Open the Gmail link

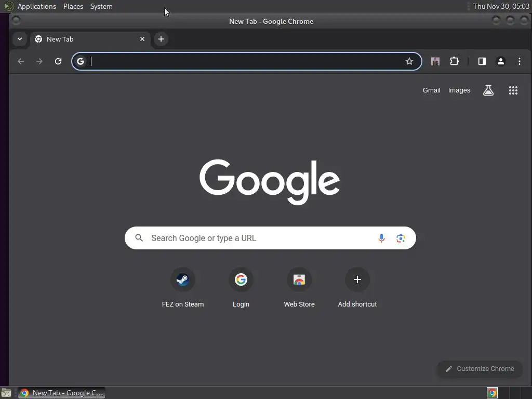click(431, 90)
